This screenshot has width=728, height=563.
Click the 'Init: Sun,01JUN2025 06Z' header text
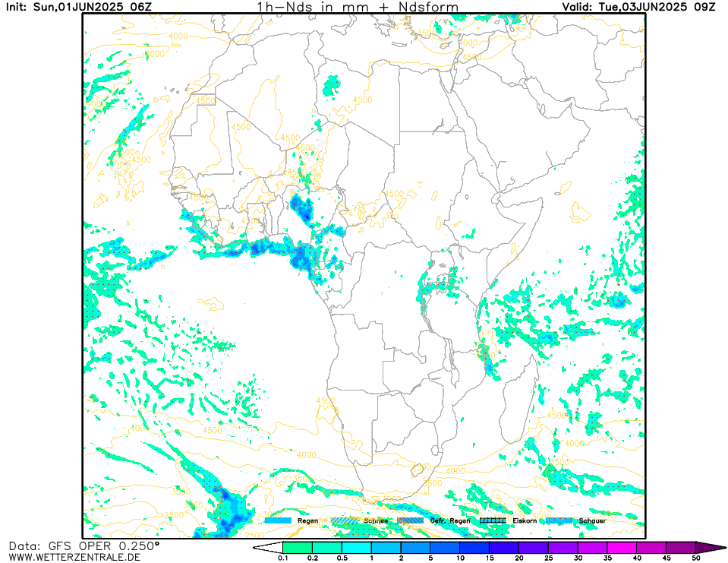click(x=78, y=7)
